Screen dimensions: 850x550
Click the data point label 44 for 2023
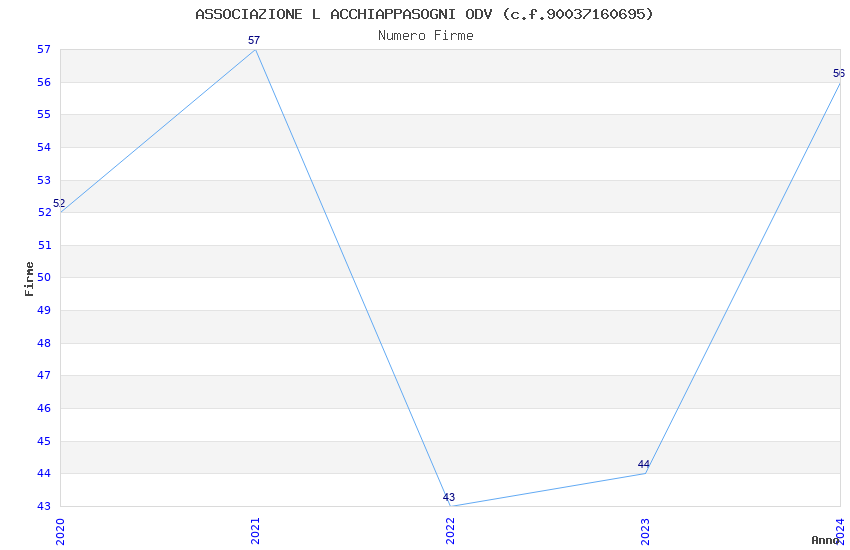[x=643, y=464]
